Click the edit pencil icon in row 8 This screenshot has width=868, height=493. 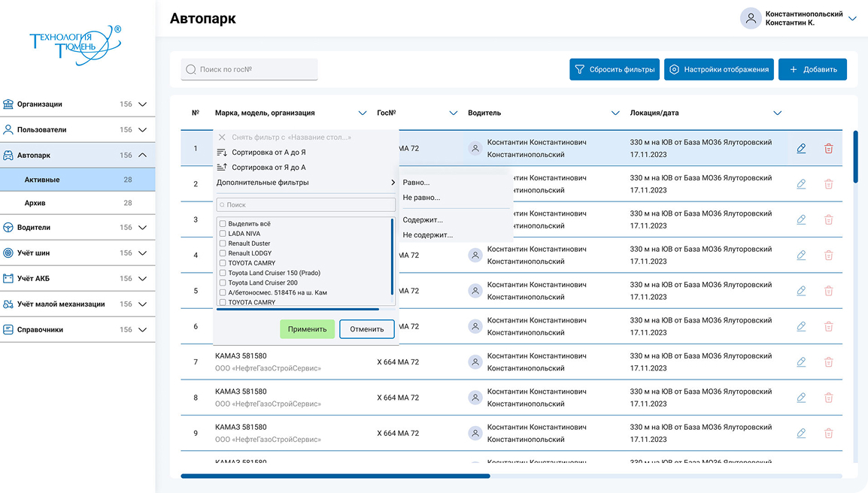(x=801, y=398)
